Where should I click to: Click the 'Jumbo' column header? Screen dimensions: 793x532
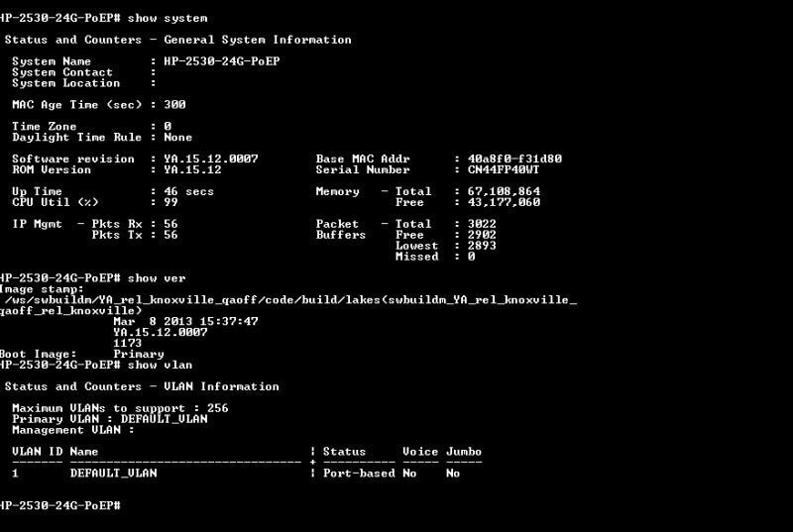click(x=464, y=452)
